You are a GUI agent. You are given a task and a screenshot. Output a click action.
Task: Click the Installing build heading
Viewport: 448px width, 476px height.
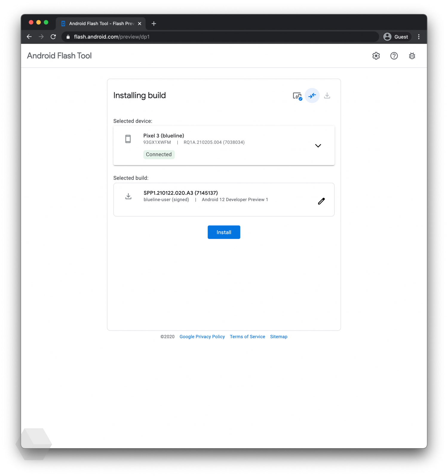(139, 95)
